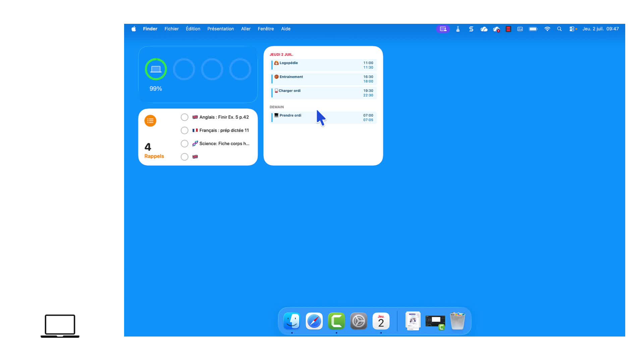Open the Trash in the Dock
Viewport: 644px width, 362px height.
coord(458,321)
